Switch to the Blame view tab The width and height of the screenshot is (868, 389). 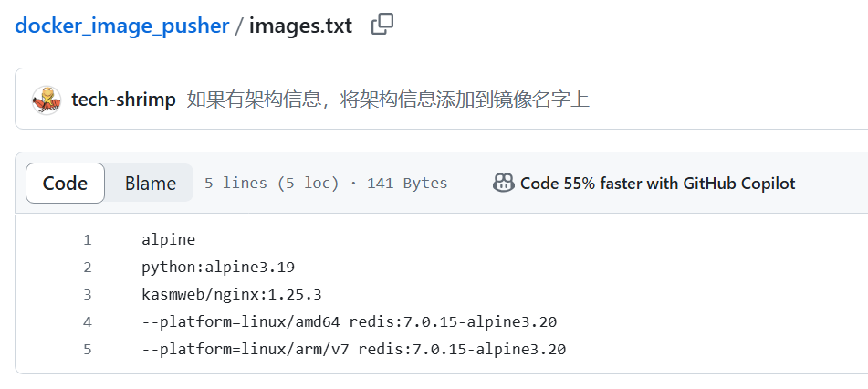[x=150, y=183]
